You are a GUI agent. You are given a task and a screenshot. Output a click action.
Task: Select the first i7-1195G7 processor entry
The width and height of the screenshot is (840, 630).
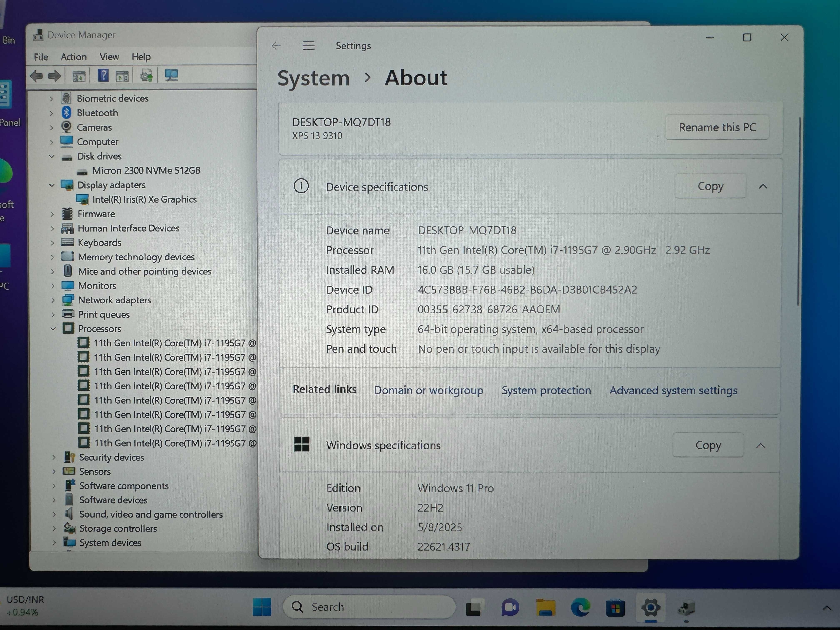click(x=175, y=343)
